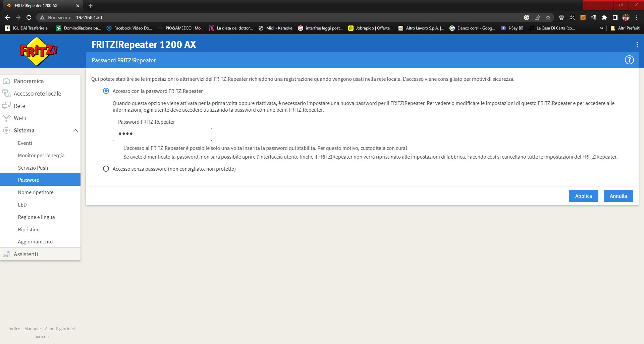This screenshot has height=344, width=644.
Task: Click the address bar showing 192.168.1.30
Action: (x=295, y=17)
